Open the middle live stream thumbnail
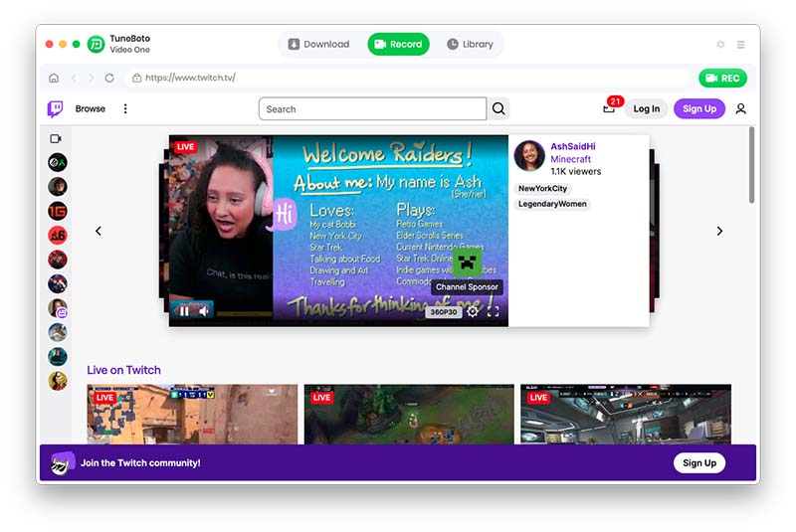Screen dimensions: 796x532 pyautogui.click(x=409, y=415)
